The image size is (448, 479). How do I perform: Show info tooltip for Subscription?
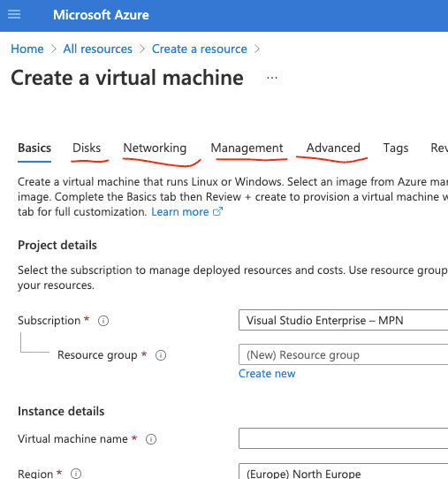tap(103, 321)
